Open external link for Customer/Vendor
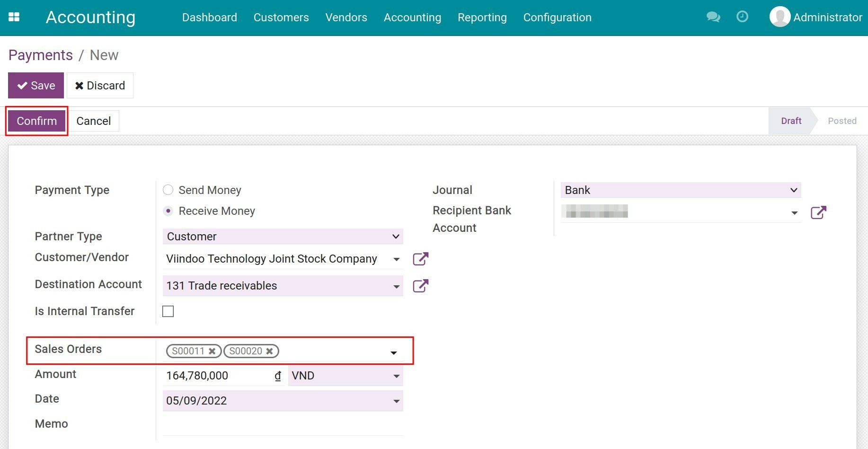Image resolution: width=868 pixels, height=449 pixels. click(421, 259)
